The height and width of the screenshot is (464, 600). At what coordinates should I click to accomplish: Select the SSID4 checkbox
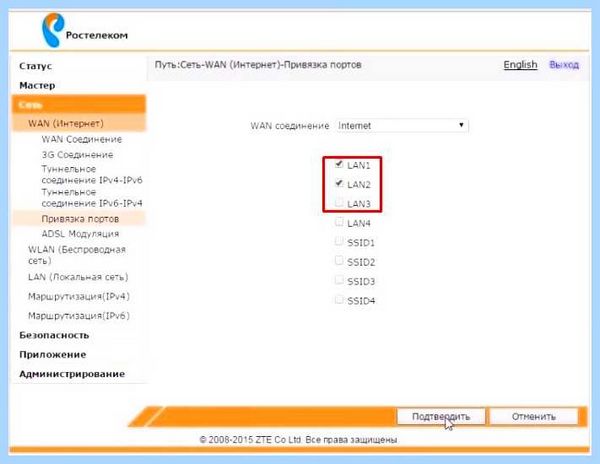339,300
